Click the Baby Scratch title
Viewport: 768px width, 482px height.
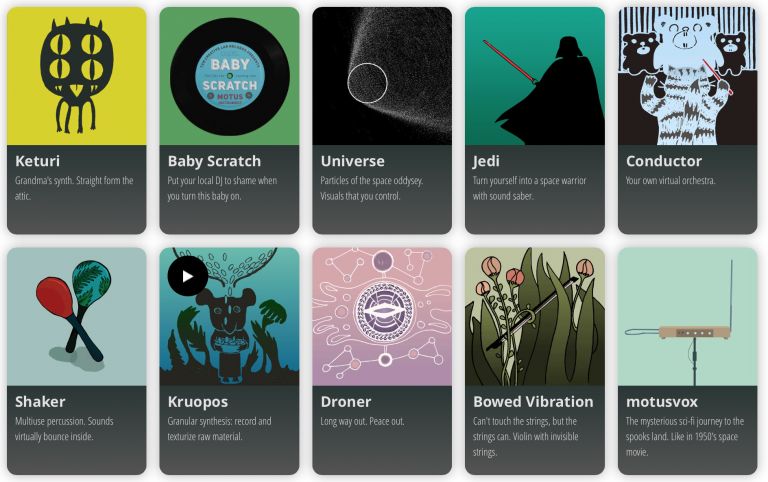214,161
